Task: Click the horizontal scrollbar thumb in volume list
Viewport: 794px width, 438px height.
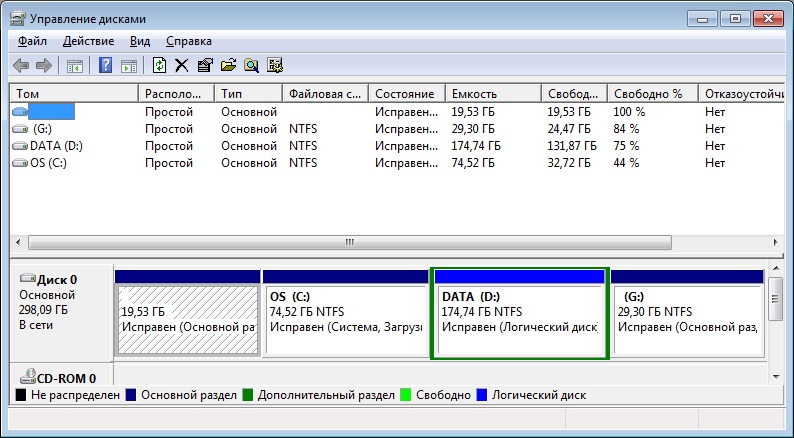Action: (x=350, y=243)
